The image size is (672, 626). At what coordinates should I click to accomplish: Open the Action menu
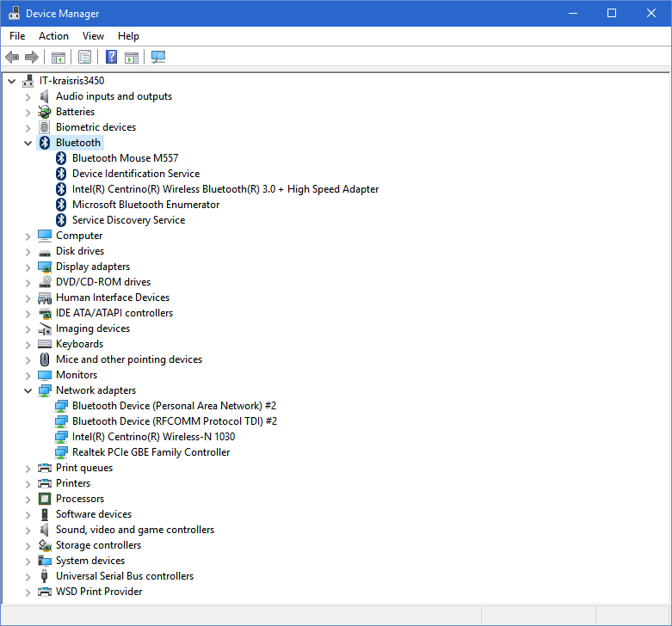[x=53, y=36]
